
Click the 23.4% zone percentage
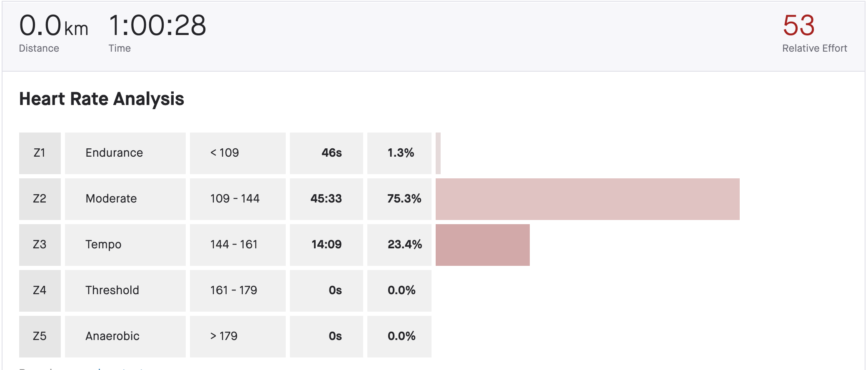pos(404,245)
